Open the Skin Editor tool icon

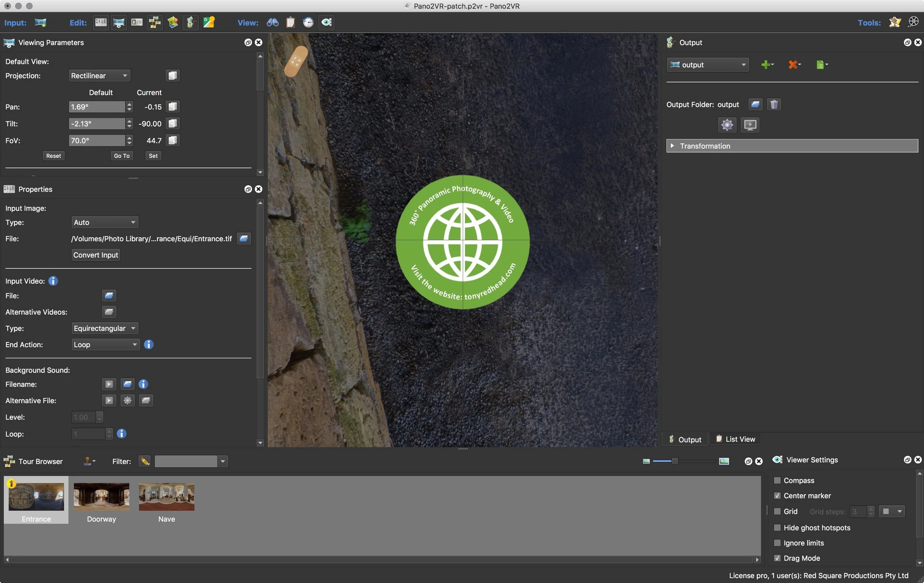[895, 22]
